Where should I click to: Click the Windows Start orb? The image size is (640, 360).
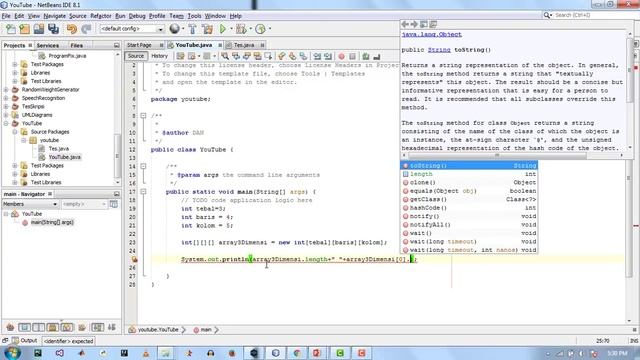tap(12, 353)
